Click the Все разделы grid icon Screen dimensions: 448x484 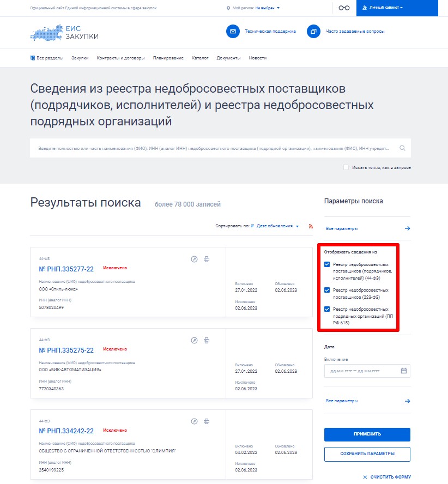pyautogui.click(x=32, y=58)
